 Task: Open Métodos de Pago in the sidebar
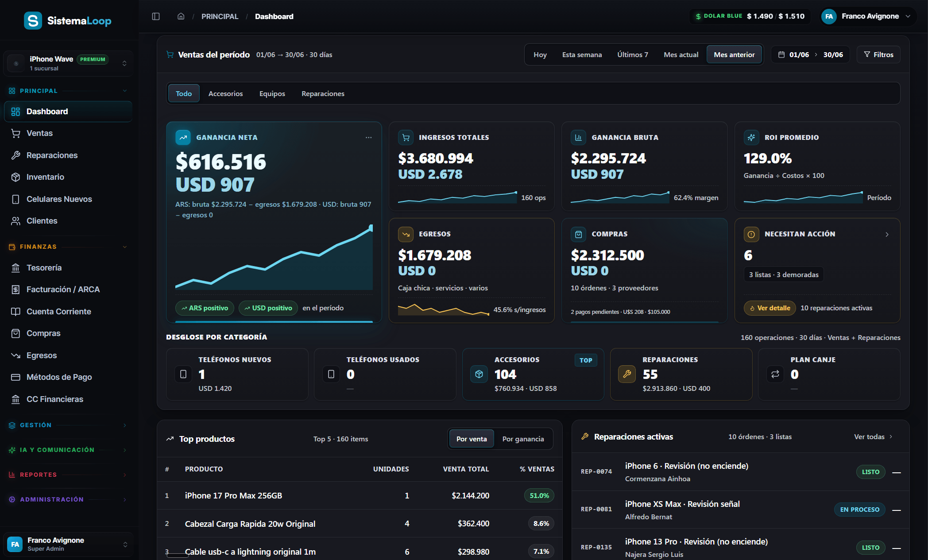[x=68, y=377]
